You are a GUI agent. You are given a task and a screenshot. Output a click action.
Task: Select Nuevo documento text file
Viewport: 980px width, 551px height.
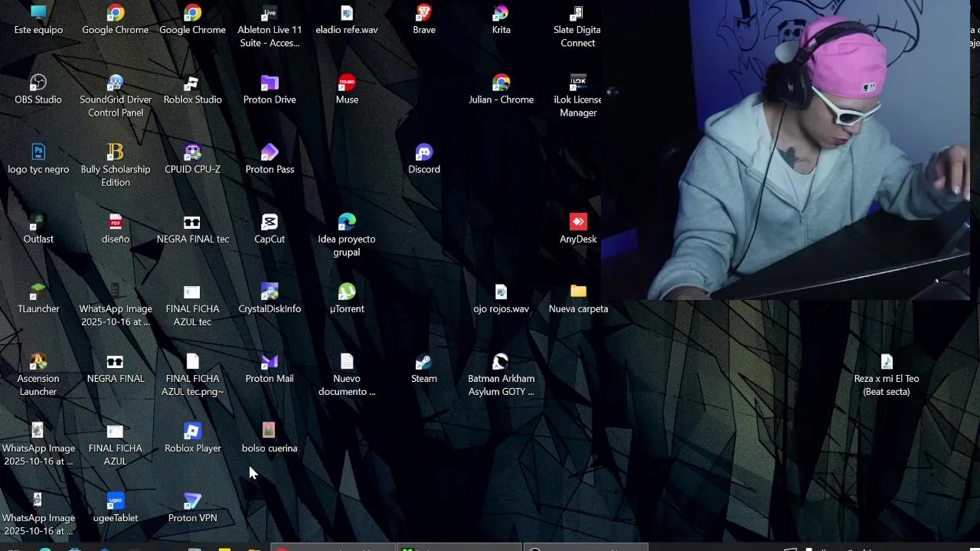[x=347, y=375]
